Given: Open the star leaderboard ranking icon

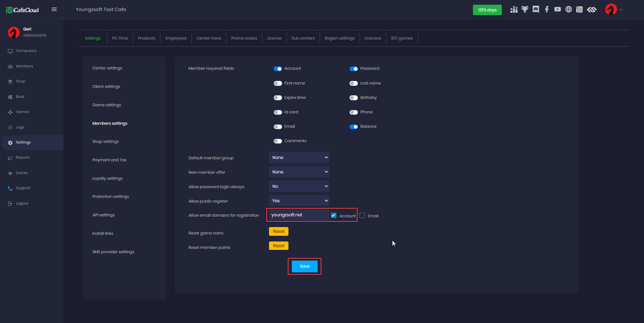Looking at the screenshot, I should (514, 9).
